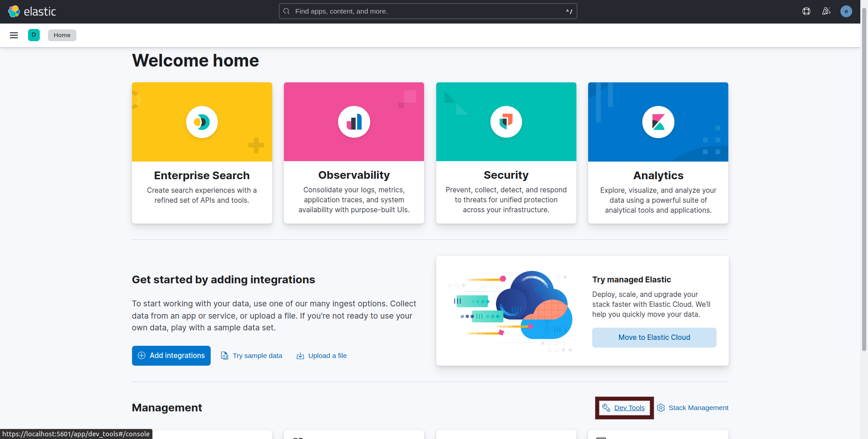This screenshot has width=868, height=439.
Task: Click the D space avatar
Action: point(33,35)
